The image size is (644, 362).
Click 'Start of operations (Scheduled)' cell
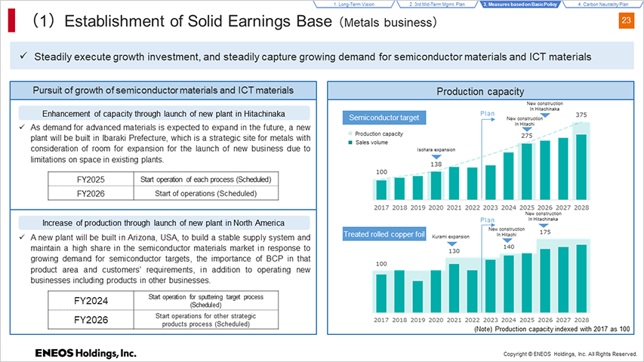tap(206, 193)
